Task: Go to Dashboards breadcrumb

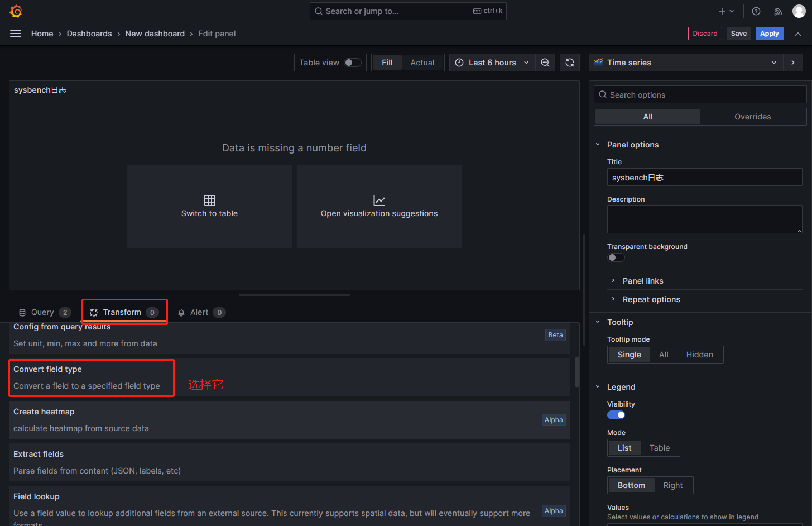Action: [x=89, y=34]
